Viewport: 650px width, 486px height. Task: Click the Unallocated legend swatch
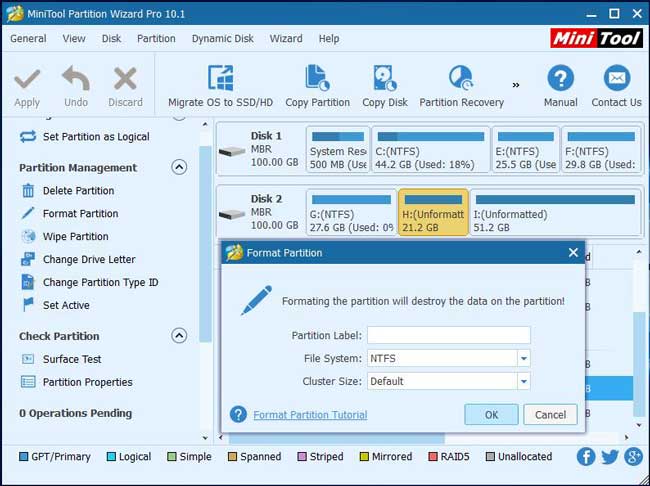pyautogui.click(x=490, y=457)
